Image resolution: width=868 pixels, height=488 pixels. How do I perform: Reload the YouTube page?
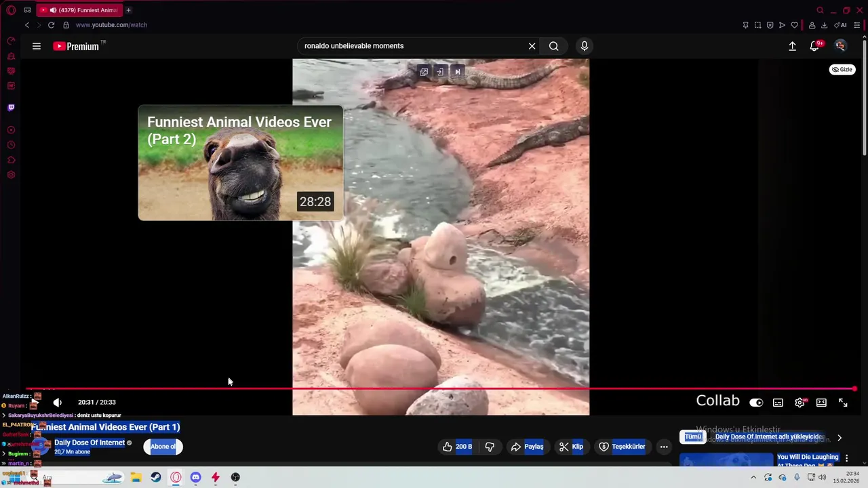pos(51,25)
